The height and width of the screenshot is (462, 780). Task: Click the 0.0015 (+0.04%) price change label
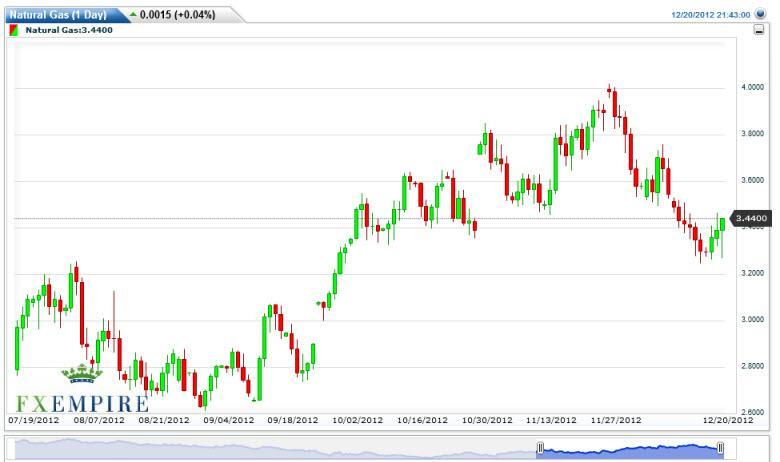pyautogui.click(x=177, y=15)
